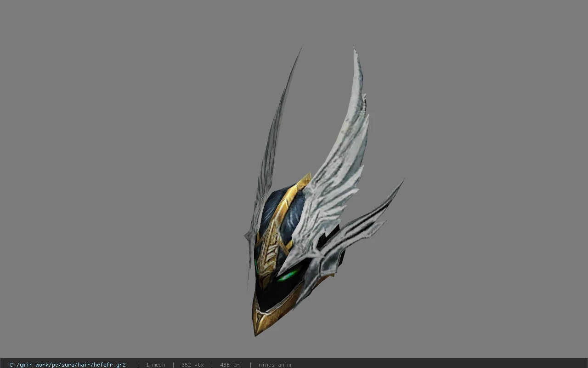
Task: Click the file path D:/ymir work/pc/sura/hair/hefafr.gr2
Action: pos(68,365)
